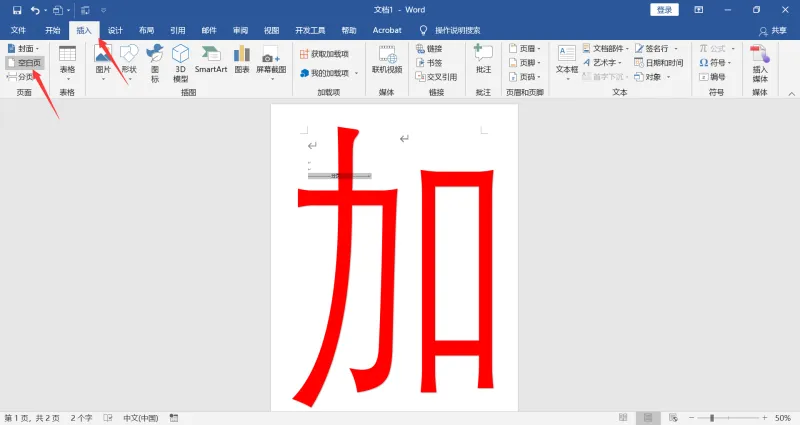Insert a table using the 表格 icon
The height and width of the screenshot is (425, 800).
67,63
